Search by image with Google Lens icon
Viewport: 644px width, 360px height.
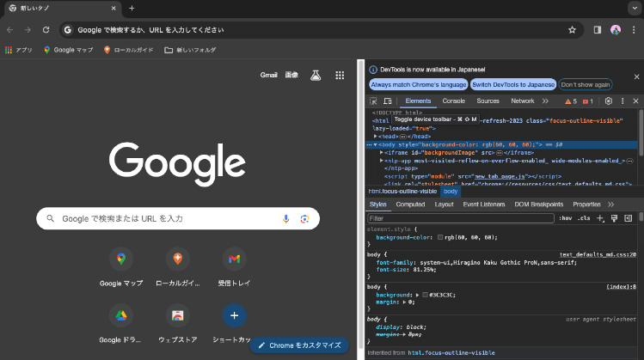pos(304,219)
